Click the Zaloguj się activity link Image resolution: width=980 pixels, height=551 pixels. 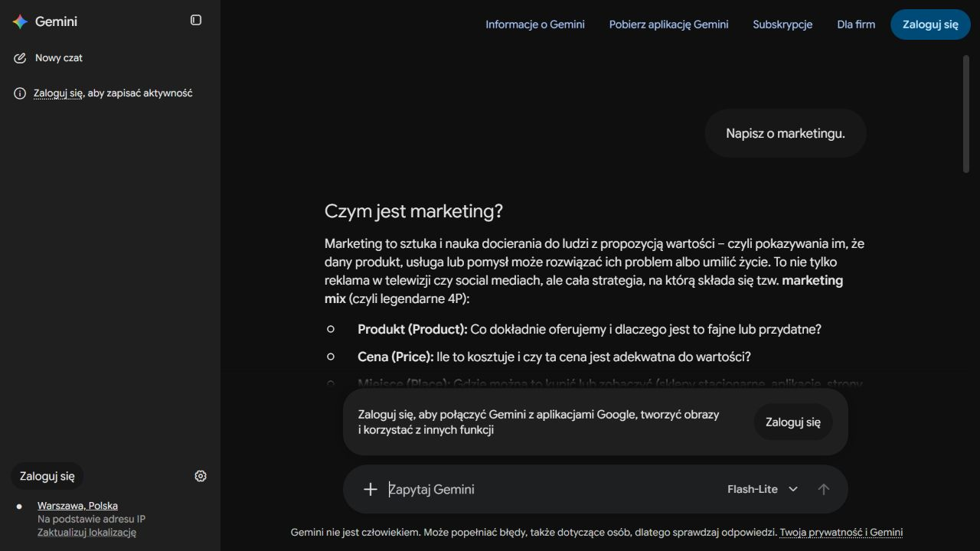tap(58, 93)
